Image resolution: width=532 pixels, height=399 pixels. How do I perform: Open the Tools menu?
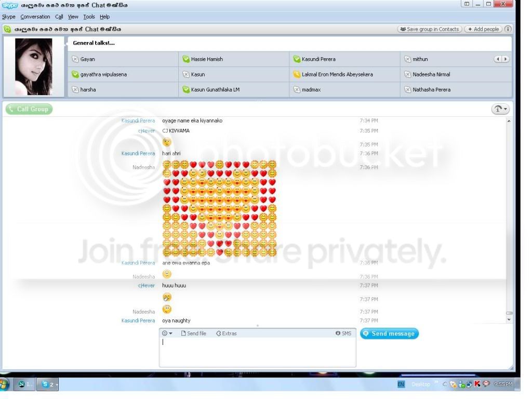[x=89, y=17]
